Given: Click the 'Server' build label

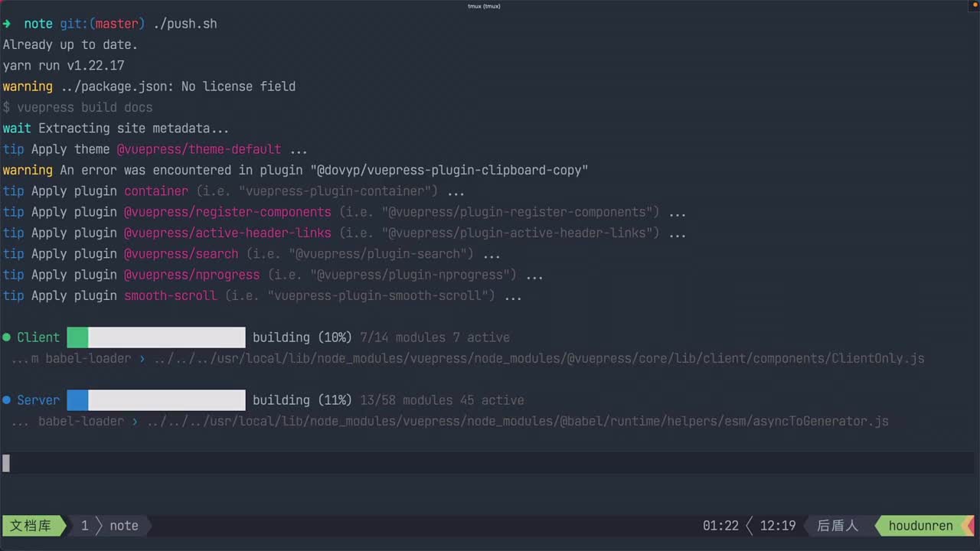Looking at the screenshot, I should point(38,400).
